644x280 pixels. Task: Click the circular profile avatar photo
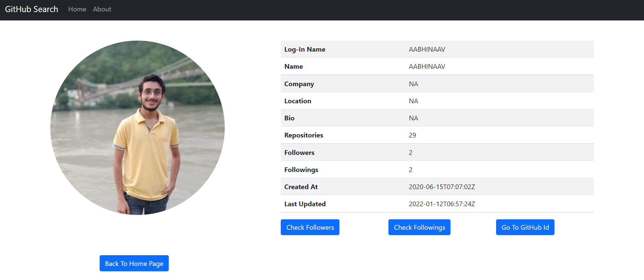pos(138,128)
